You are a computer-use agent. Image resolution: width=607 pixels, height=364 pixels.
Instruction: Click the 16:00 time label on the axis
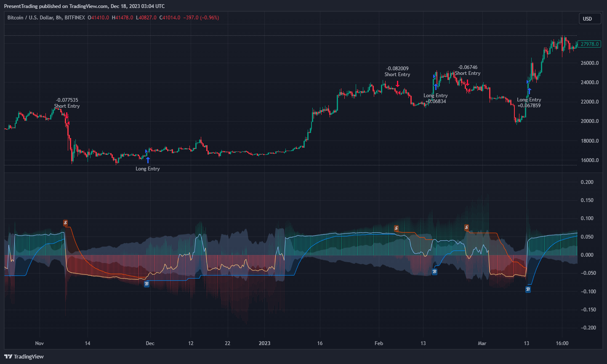click(562, 343)
